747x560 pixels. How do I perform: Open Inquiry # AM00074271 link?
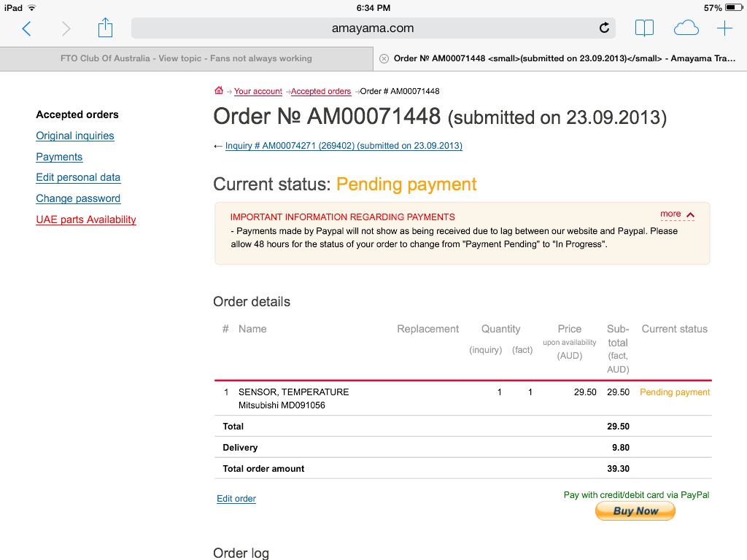coord(344,146)
